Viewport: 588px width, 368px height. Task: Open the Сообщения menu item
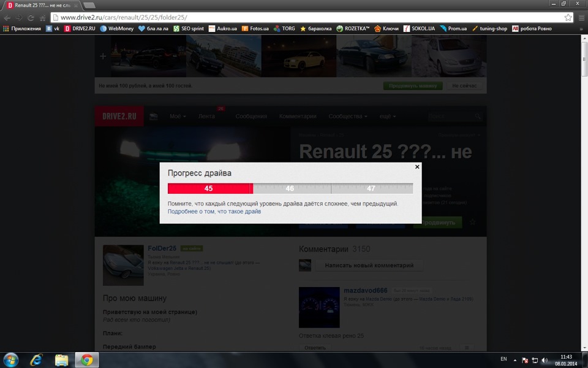251,117
